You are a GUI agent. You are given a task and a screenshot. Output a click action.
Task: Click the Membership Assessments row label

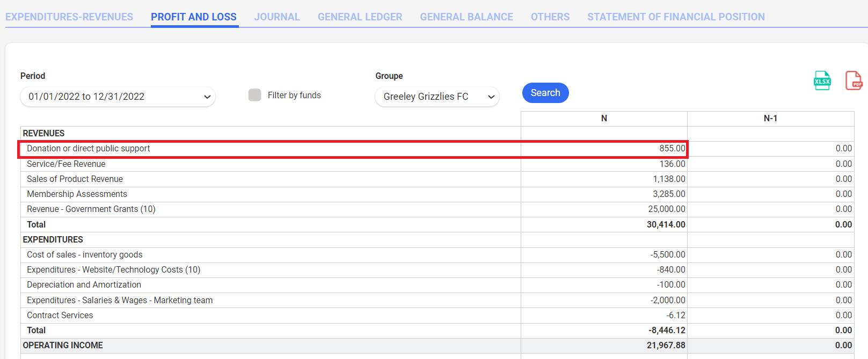click(77, 194)
